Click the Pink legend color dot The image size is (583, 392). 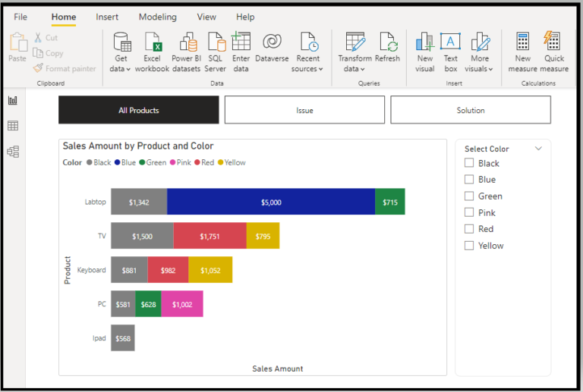(x=172, y=162)
